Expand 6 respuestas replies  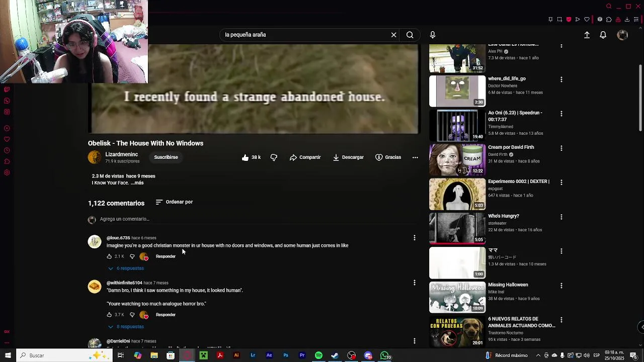126,268
